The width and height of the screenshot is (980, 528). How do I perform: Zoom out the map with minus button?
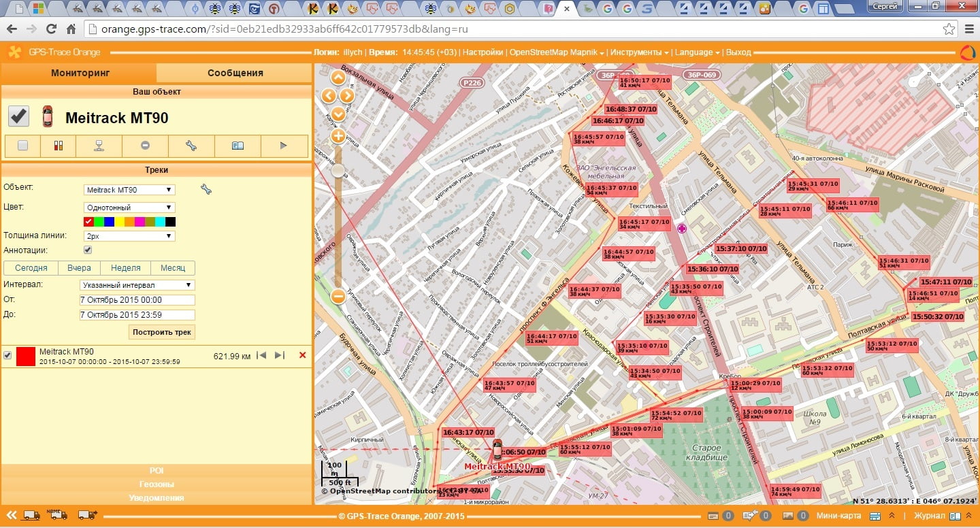[338, 296]
